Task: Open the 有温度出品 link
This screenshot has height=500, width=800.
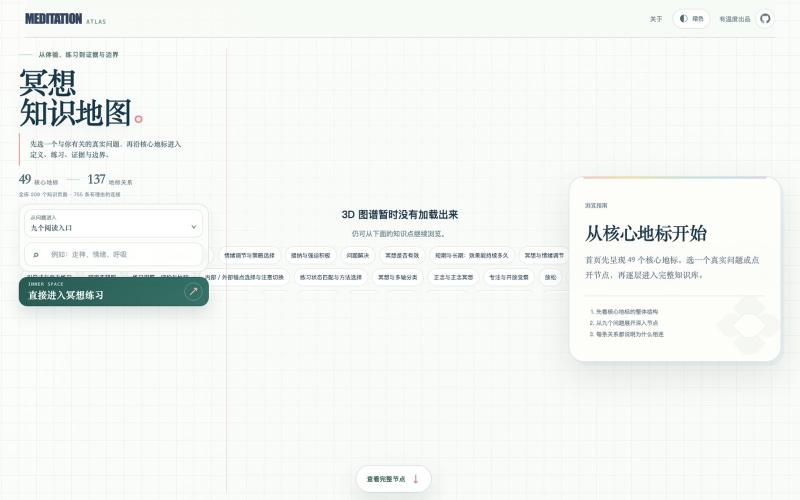Action: [x=735, y=19]
